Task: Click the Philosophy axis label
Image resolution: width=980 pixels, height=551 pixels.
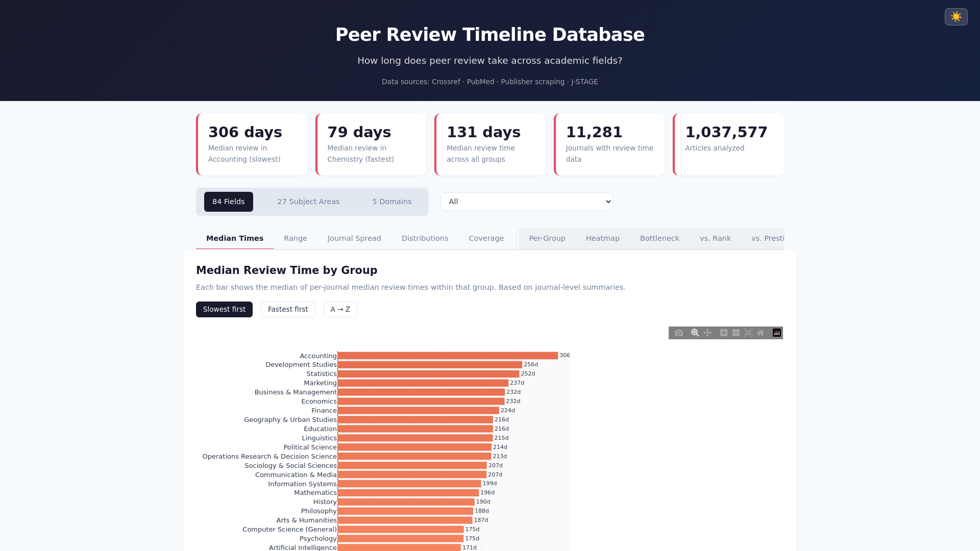Action: click(319, 511)
